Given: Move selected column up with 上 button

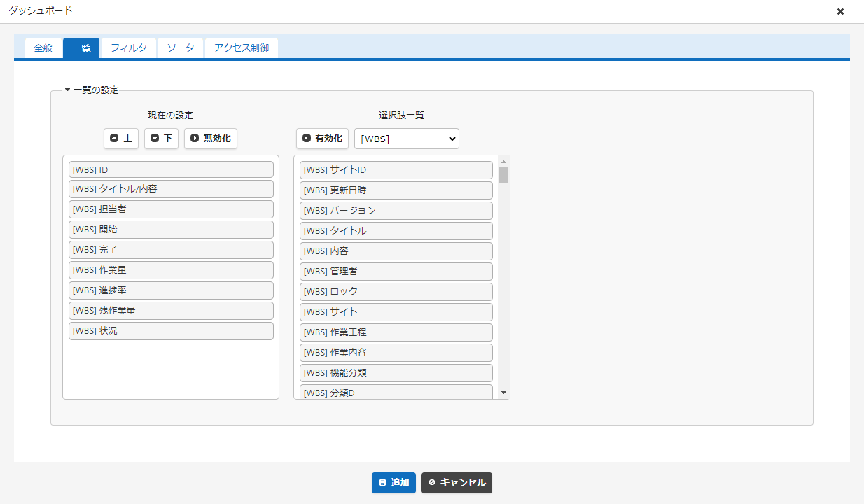Looking at the screenshot, I should coord(121,139).
